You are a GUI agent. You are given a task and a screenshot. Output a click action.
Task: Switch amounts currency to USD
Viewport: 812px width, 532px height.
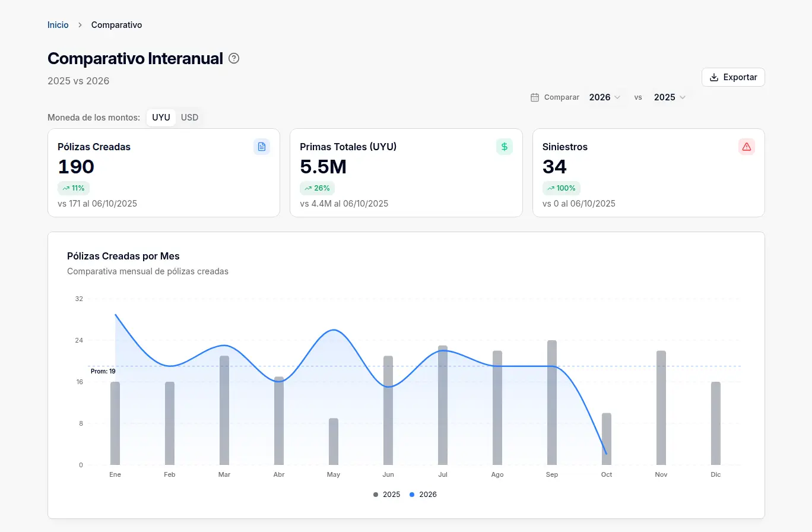189,118
